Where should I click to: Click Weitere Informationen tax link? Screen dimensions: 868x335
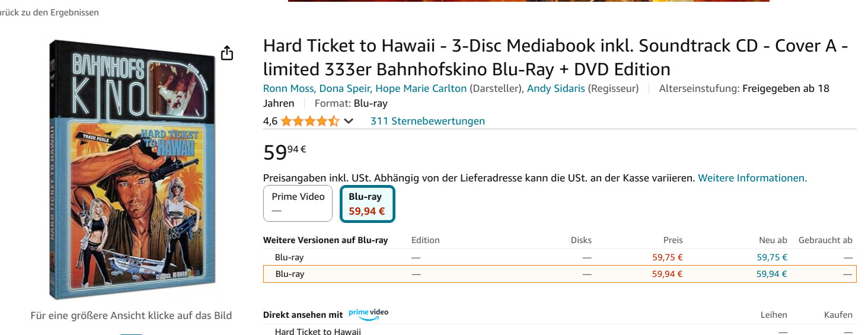pyautogui.click(x=752, y=178)
